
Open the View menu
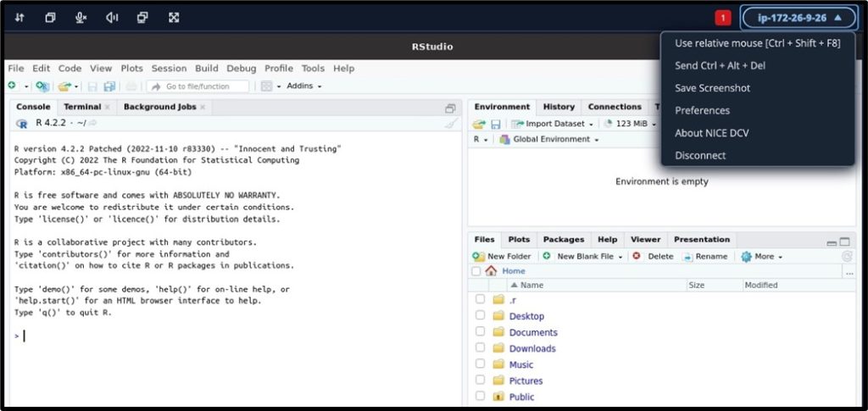(x=101, y=69)
